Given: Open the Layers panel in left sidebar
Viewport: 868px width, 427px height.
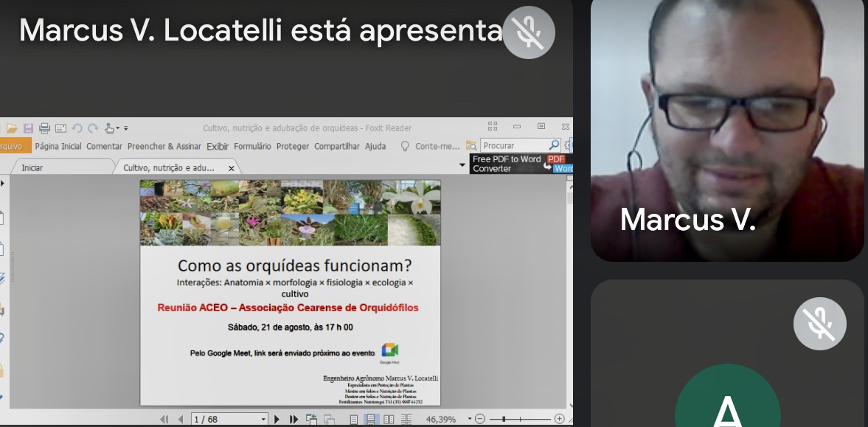Looking at the screenshot, I should point(2,279).
